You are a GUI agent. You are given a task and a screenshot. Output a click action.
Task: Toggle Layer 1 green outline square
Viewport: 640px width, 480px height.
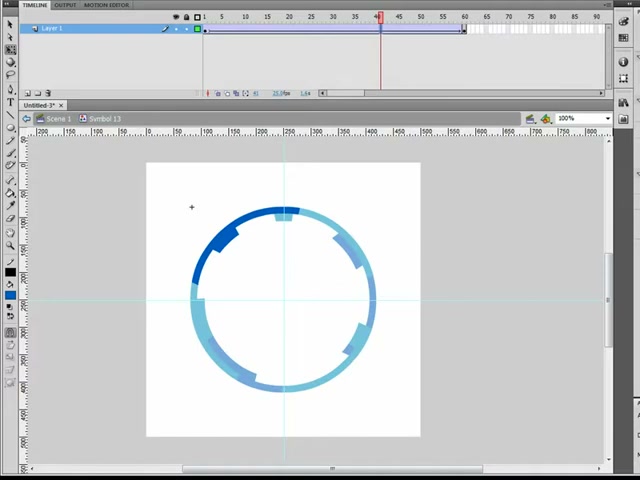tap(198, 29)
